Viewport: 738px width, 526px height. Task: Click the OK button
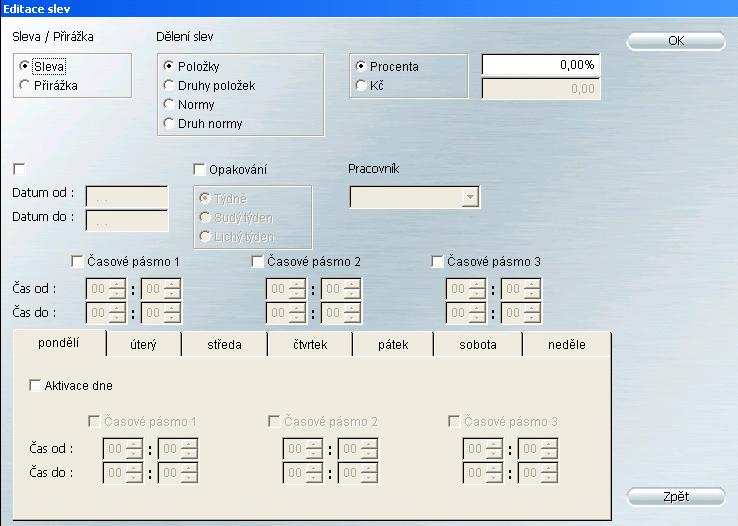675,41
